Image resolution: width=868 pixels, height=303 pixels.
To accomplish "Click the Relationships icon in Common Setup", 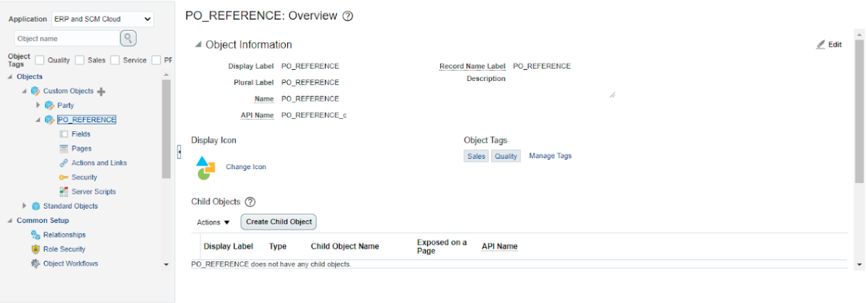I will point(36,235).
